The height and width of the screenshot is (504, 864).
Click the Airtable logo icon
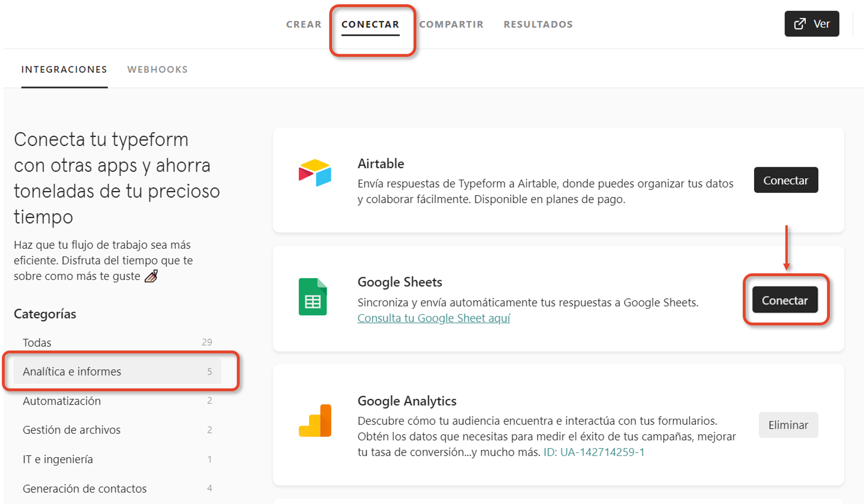pos(315,173)
